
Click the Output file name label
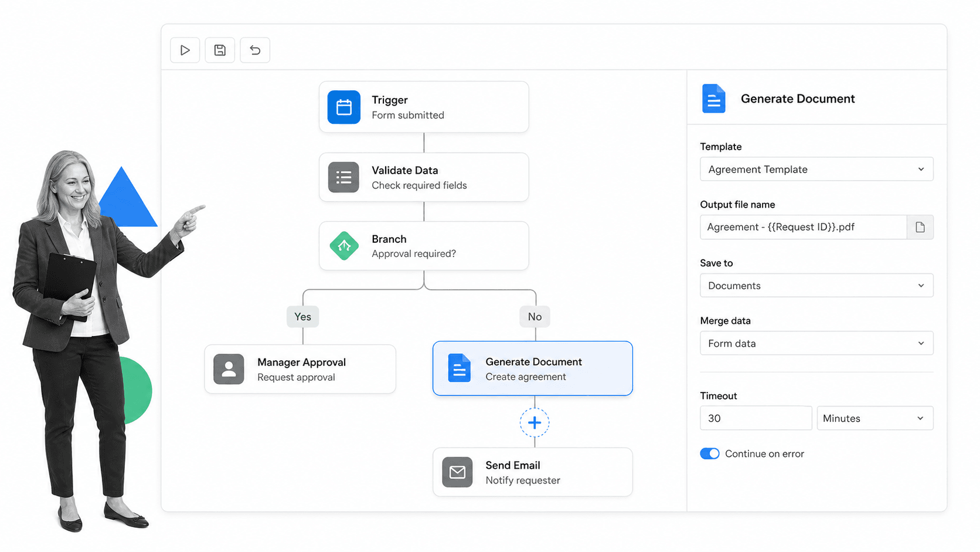737,205
